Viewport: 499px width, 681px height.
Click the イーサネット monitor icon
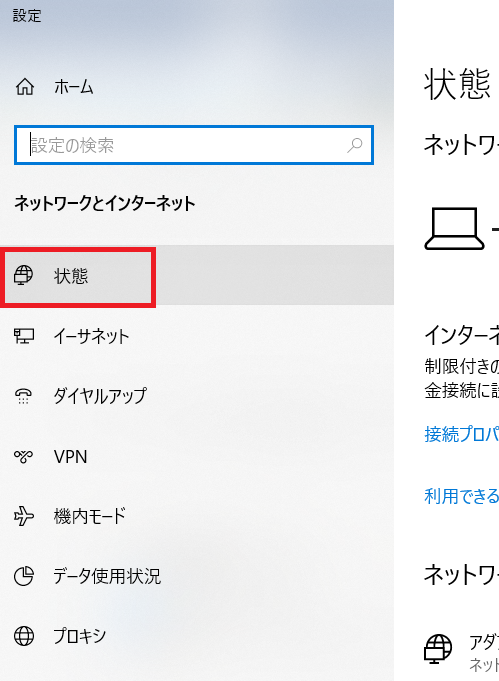point(24,336)
